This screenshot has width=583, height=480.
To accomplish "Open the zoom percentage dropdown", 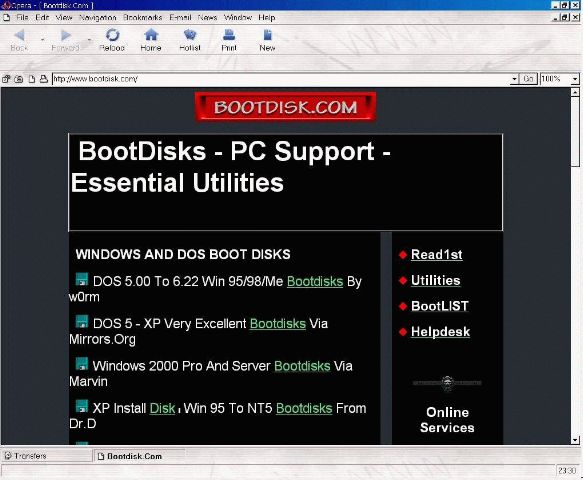I will [x=575, y=79].
